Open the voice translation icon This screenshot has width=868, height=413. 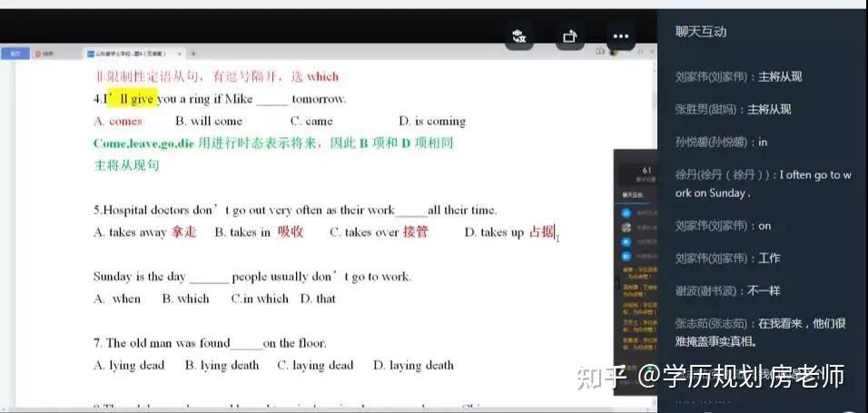click(518, 37)
